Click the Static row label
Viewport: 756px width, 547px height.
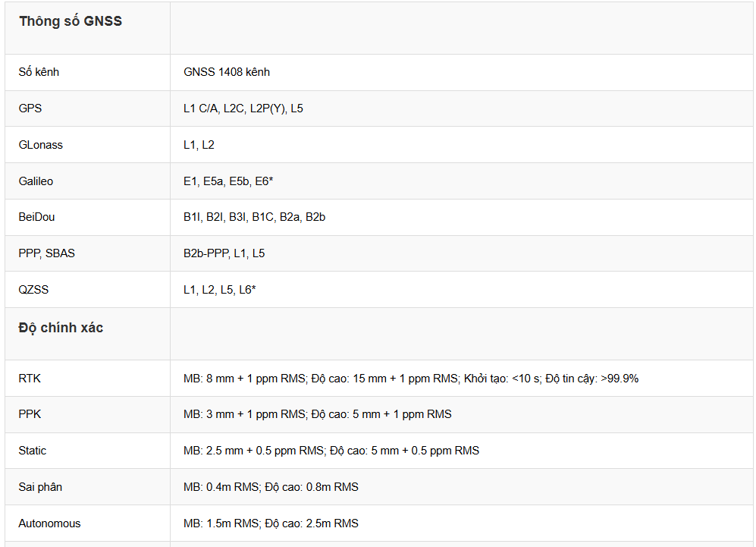(33, 451)
